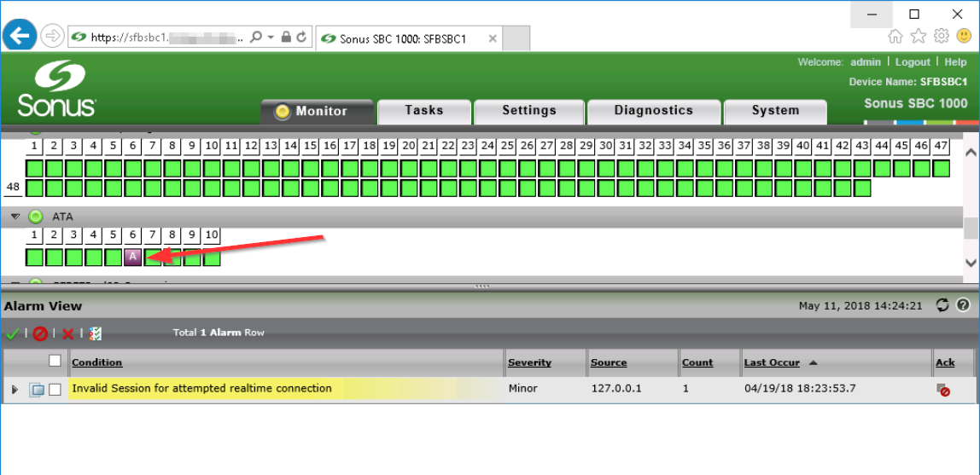
Task: Click the padlock security icon in address bar
Action: tap(286, 37)
